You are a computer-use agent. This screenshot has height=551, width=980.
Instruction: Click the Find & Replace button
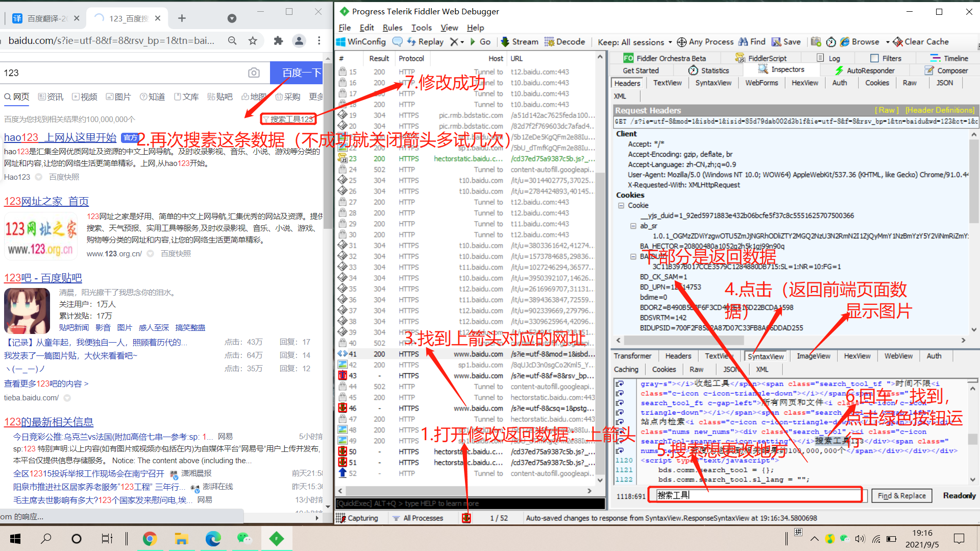click(x=901, y=495)
